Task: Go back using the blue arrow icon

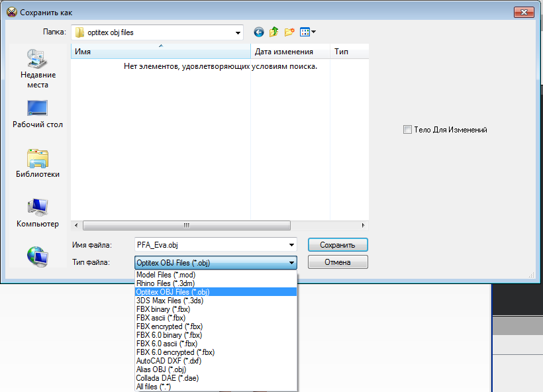Action: (259, 32)
